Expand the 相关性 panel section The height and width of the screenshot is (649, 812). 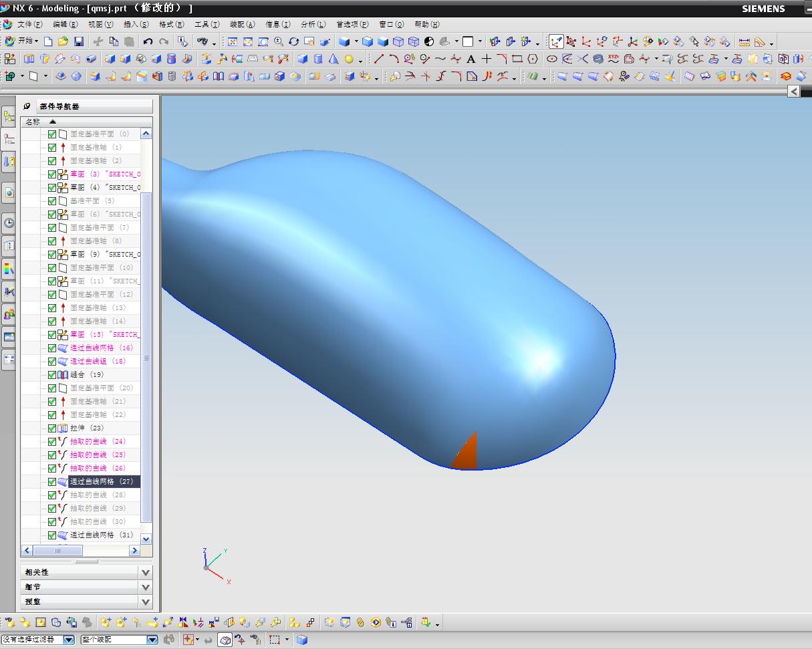coord(146,572)
